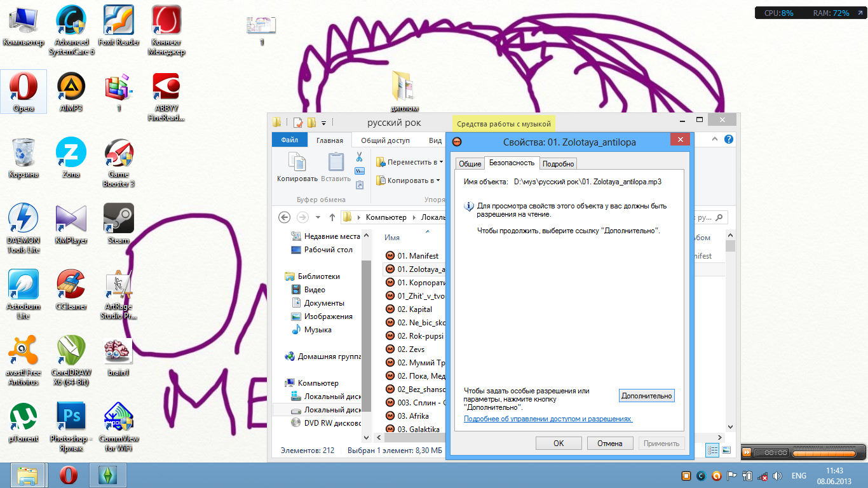Switch to large thumbnails view
The width and height of the screenshot is (868, 488).
coord(726,451)
